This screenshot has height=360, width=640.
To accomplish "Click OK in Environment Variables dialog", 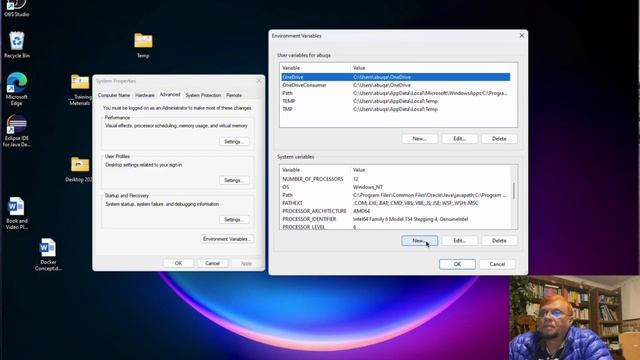I will pos(457,264).
